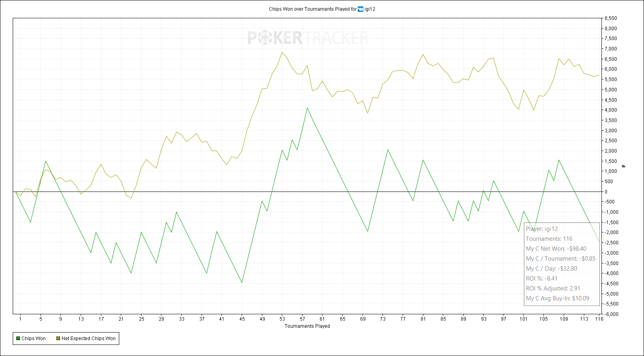This screenshot has height=356, width=644.
Task: Toggle the Net Expected Chips Won legend label
Action: tap(88, 339)
